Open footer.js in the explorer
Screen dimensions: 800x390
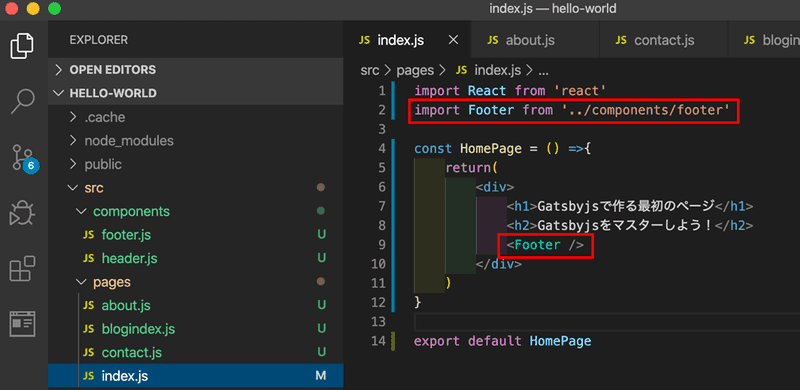195,235
